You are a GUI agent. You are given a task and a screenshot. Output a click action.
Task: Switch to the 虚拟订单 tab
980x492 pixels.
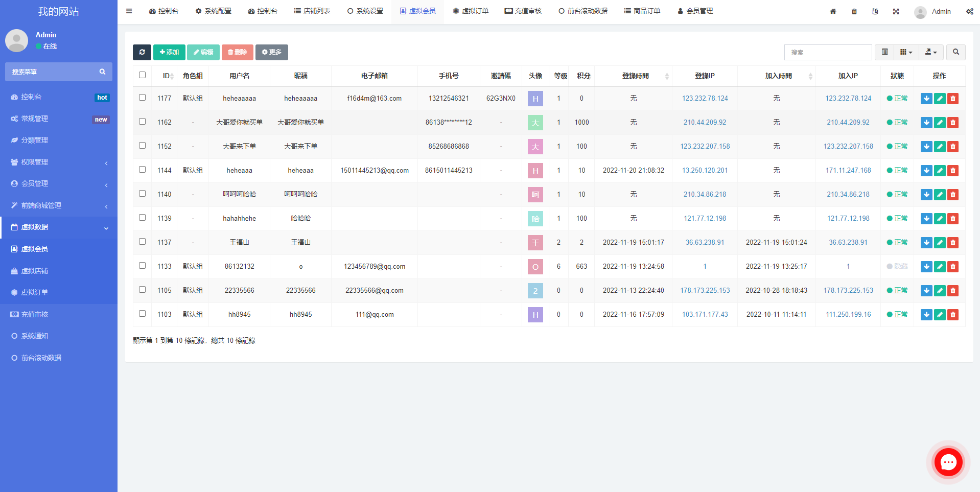click(x=470, y=11)
